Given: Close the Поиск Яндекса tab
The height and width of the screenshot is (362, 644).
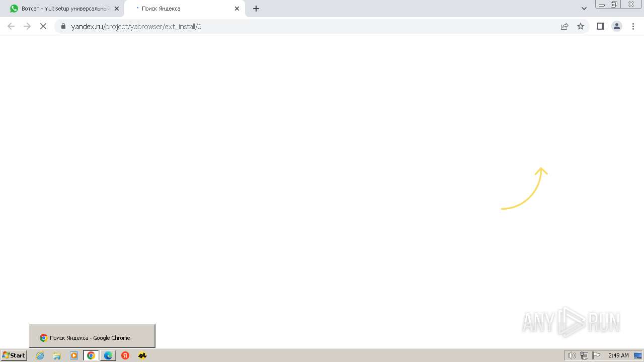Looking at the screenshot, I should tap(237, 9).
